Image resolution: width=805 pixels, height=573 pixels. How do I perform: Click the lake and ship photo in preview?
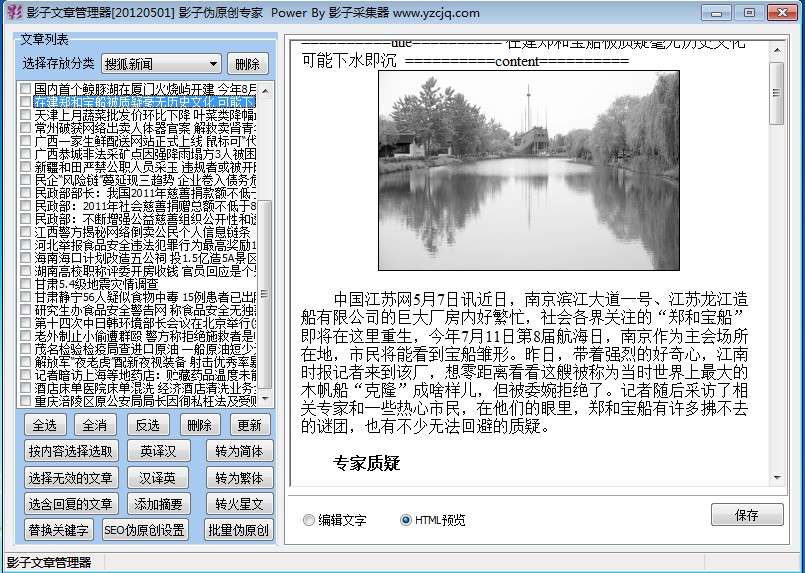pyautogui.click(x=529, y=170)
